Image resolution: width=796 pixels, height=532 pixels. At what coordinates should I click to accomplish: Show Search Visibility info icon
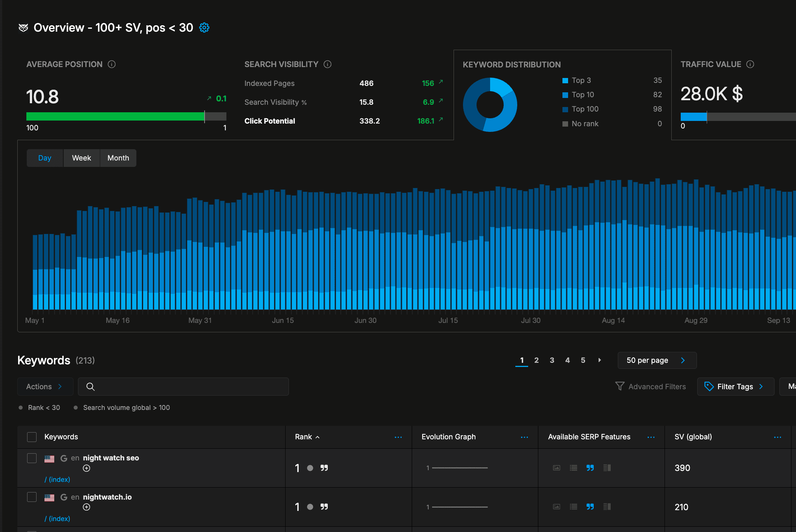click(327, 64)
